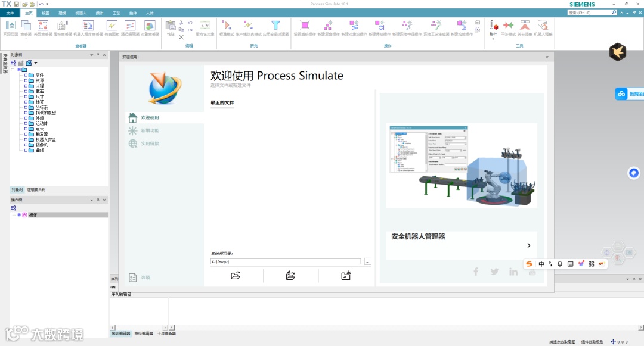Click the LinkedIn icon in welcome panel
The height and width of the screenshot is (346, 644).
click(513, 272)
